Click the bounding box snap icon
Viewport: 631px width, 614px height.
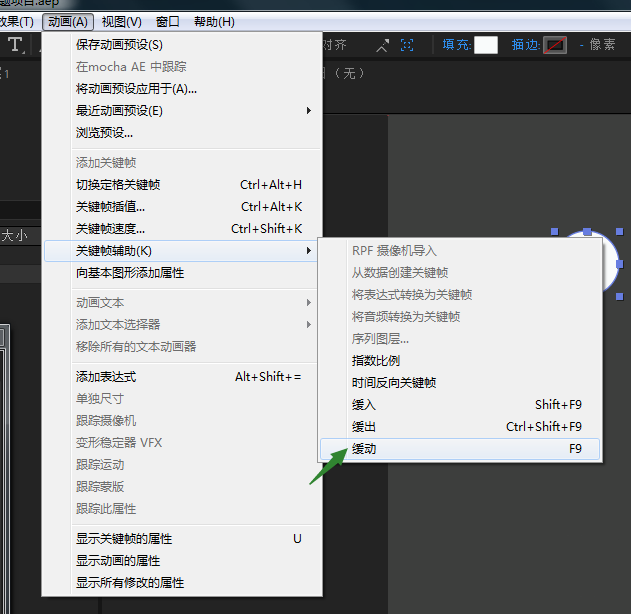[x=407, y=45]
